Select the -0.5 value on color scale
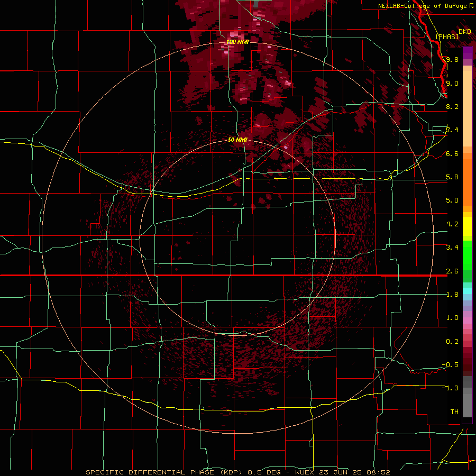476x476 pixels. coord(450,365)
